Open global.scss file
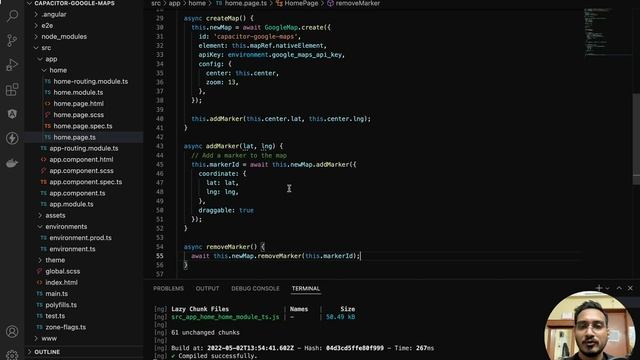 [62, 271]
